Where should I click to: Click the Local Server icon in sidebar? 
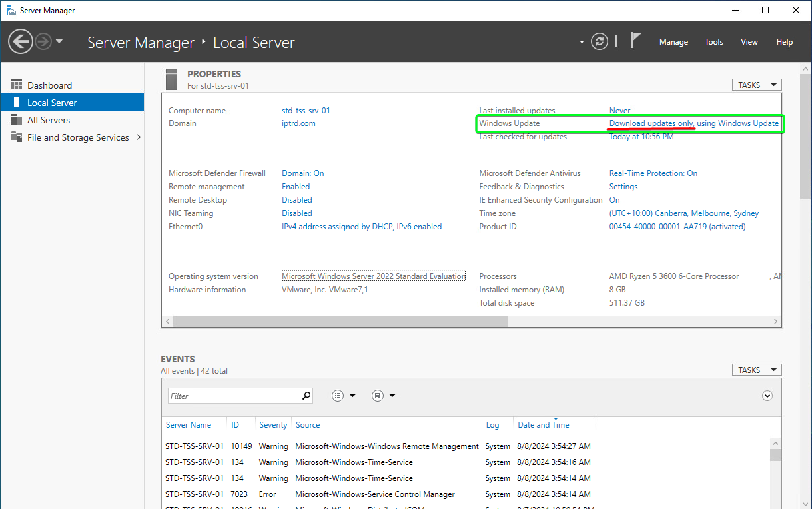(x=17, y=103)
